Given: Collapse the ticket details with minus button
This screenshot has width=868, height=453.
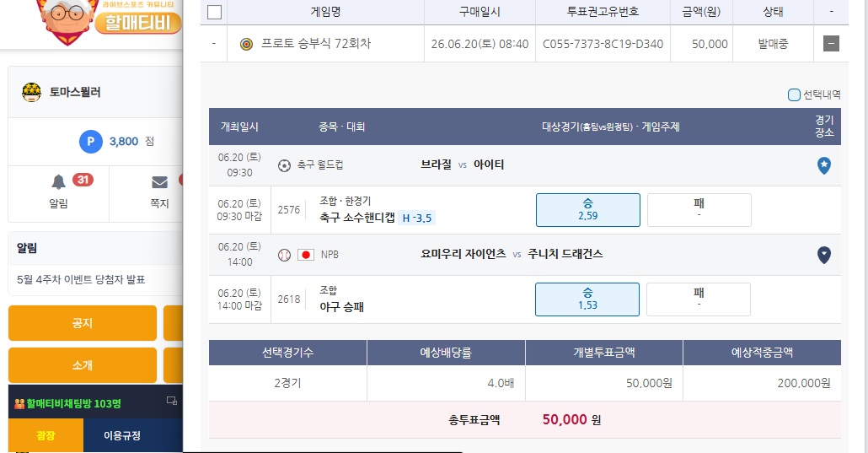Looking at the screenshot, I should coord(831,44).
